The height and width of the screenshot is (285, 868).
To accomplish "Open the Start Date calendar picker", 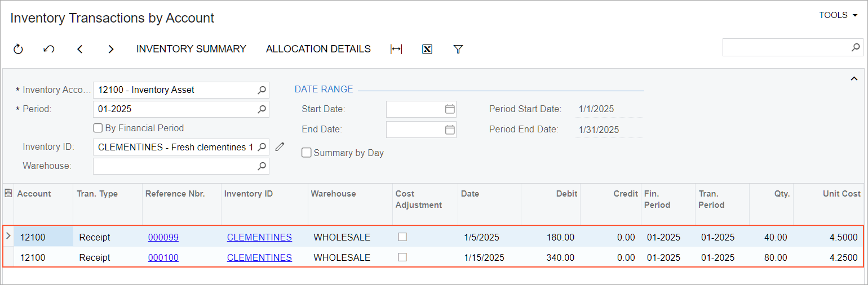I will pos(450,109).
